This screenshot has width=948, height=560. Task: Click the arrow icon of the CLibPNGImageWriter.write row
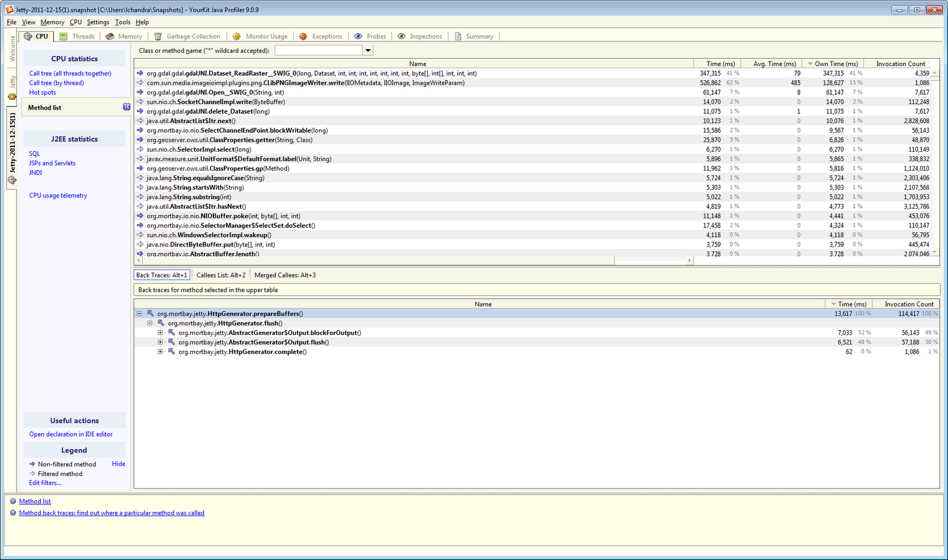click(x=140, y=83)
